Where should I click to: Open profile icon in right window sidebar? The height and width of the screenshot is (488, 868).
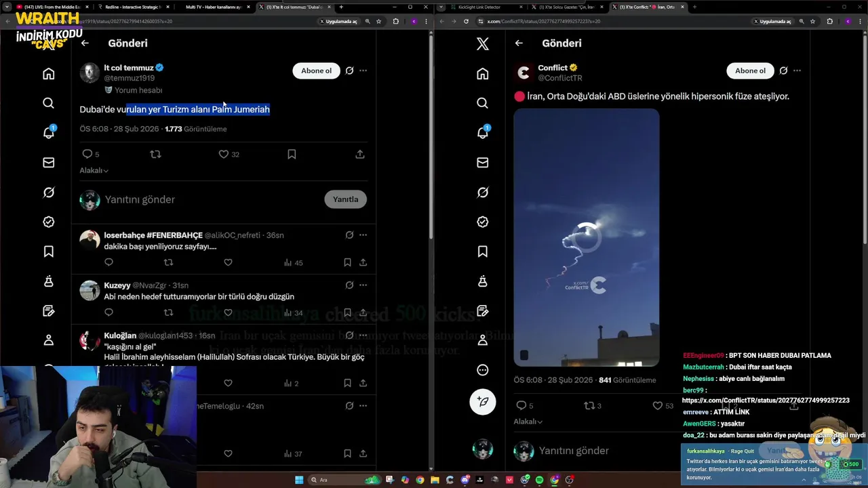[x=483, y=340]
